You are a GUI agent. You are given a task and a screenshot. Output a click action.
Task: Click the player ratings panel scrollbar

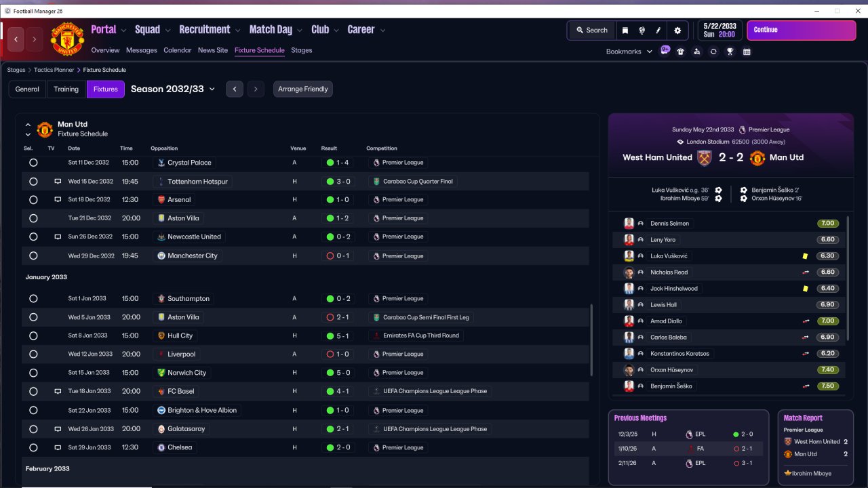click(848, 278)
